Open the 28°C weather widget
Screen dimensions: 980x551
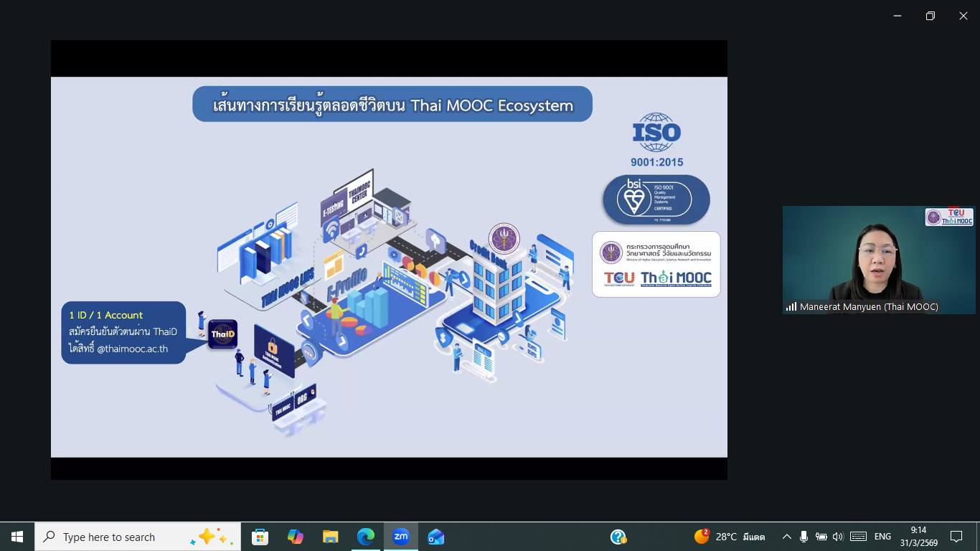coord(729,537)
